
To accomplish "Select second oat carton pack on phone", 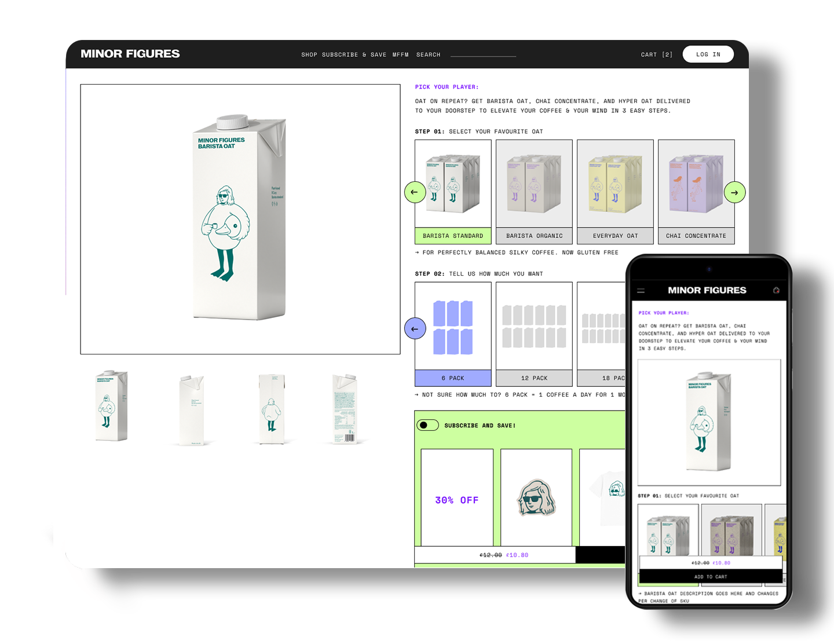I will 731,530.
